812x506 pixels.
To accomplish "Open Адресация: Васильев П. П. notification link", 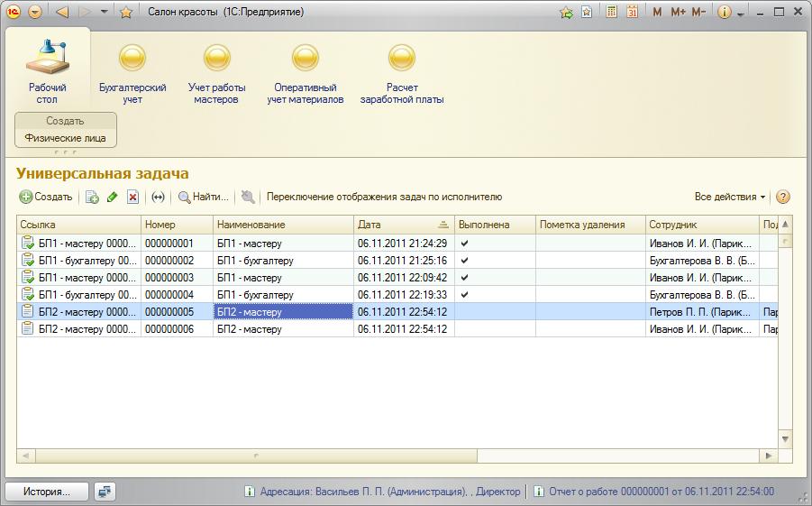I will [x=390, y=492].
